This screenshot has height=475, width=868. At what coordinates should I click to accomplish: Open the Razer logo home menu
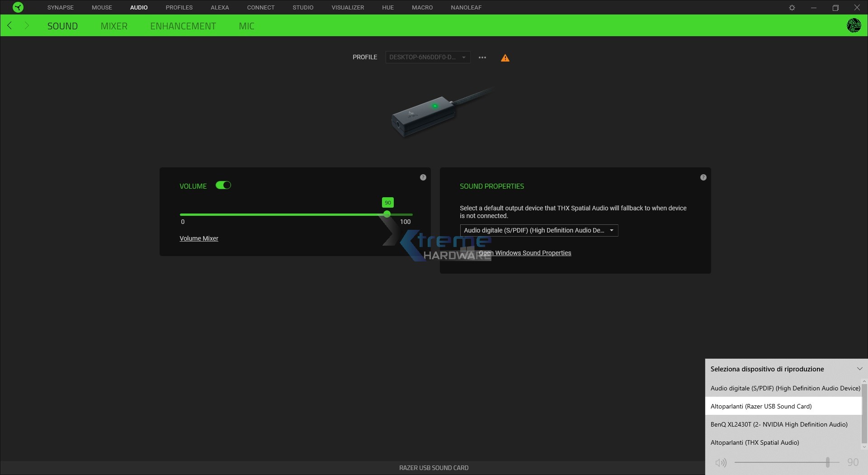(x=17, y=7)
